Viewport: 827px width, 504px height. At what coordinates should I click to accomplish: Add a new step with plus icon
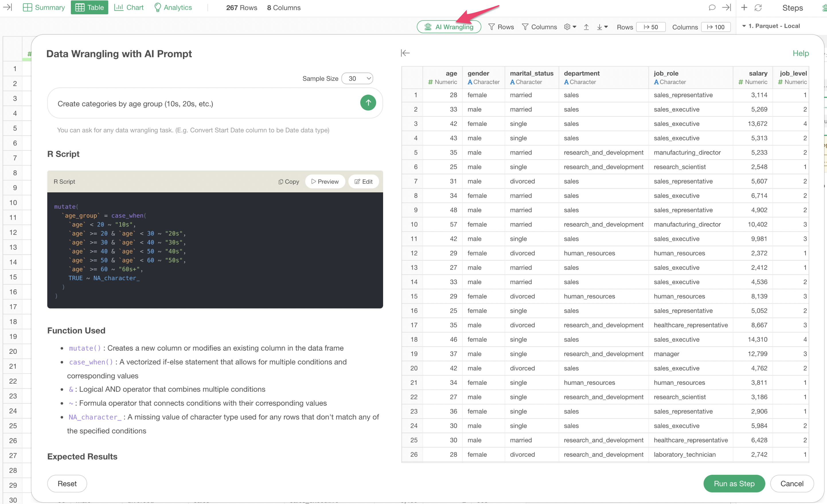pyautogui.click(x=744, y=8)
